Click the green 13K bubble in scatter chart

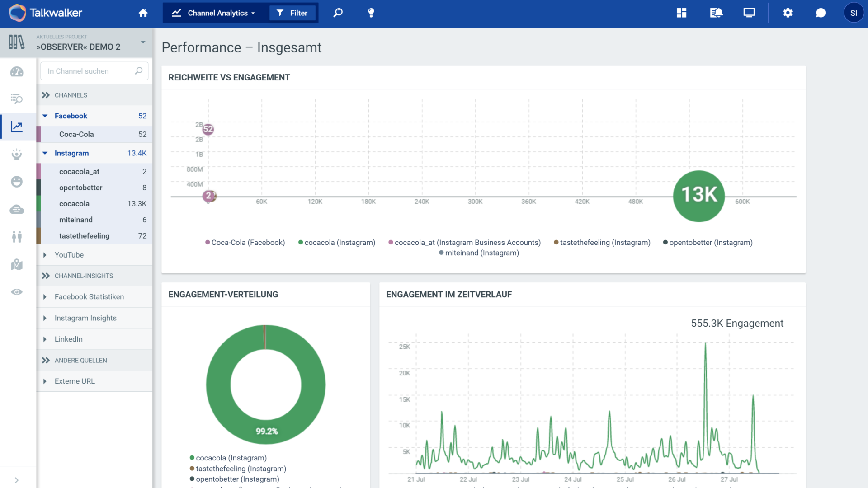click(x=699, y=196)
